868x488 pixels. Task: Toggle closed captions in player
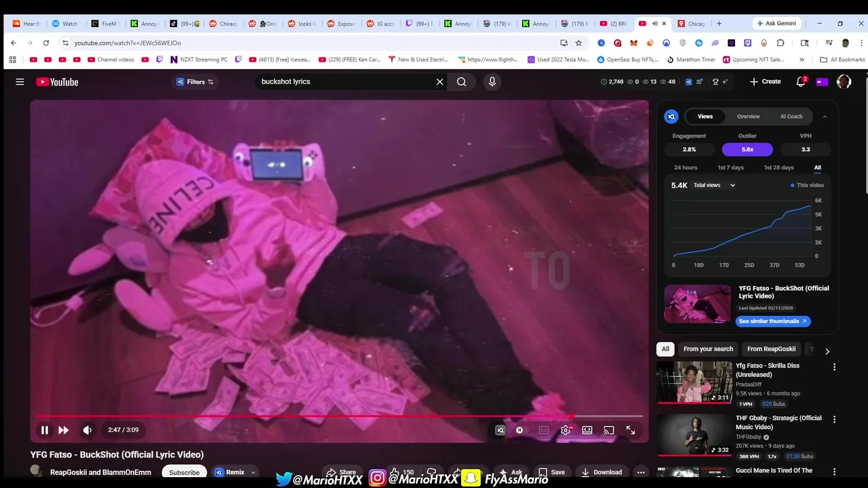543,430
